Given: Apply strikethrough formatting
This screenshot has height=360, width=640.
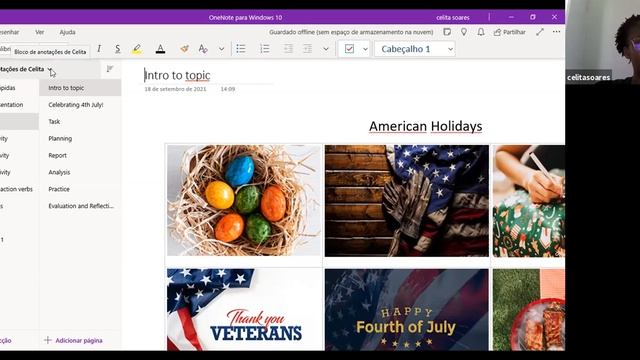Looking at the screenshot, I should click(x=118, y=49).
